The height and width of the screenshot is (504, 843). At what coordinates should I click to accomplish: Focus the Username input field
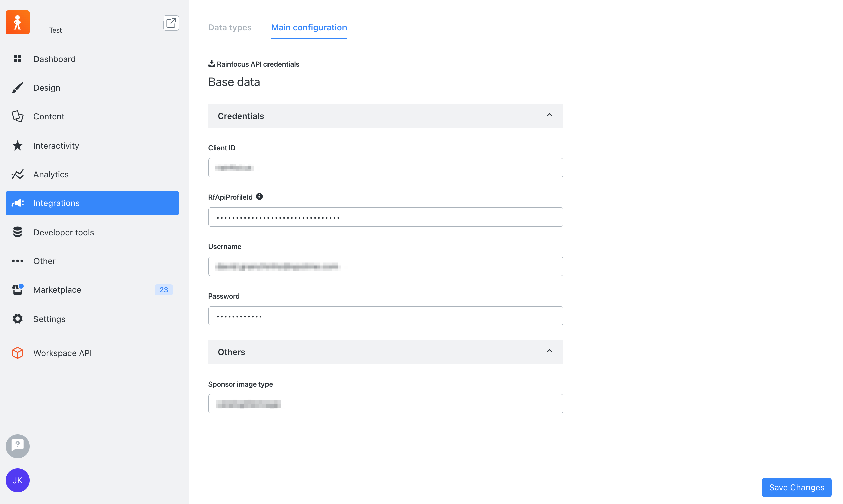point(385,266)
